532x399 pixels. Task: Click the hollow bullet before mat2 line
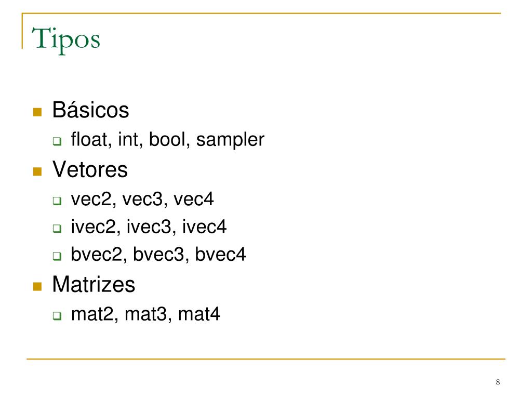[57, 315]
